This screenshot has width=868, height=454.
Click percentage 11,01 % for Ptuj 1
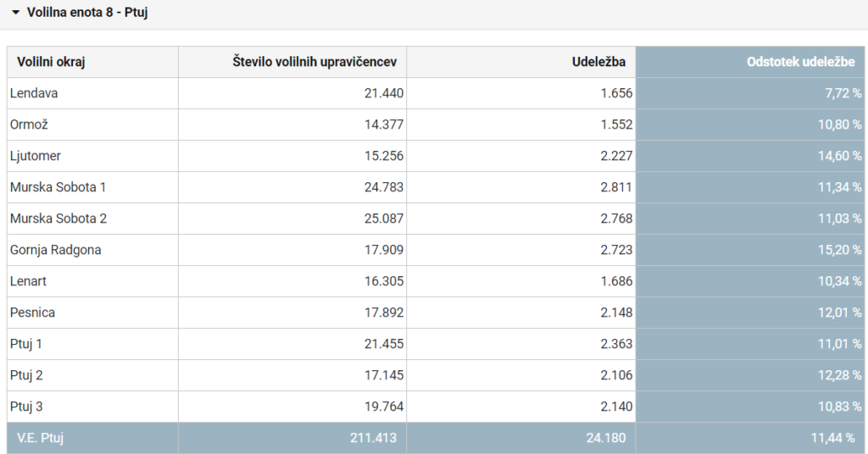click(840, 344)
